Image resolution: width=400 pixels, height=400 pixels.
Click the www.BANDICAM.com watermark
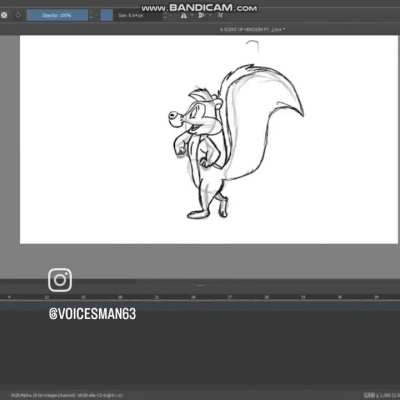pos(199,8)
